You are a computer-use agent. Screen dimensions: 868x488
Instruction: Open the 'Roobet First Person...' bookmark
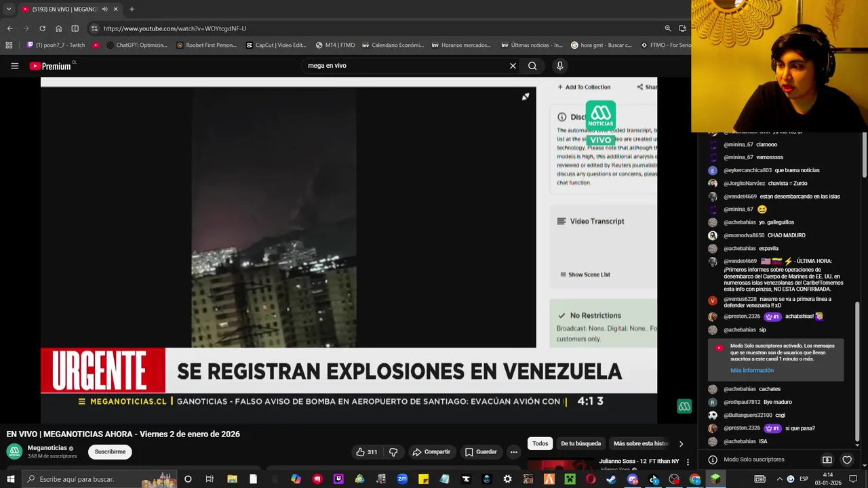point(206,45)
